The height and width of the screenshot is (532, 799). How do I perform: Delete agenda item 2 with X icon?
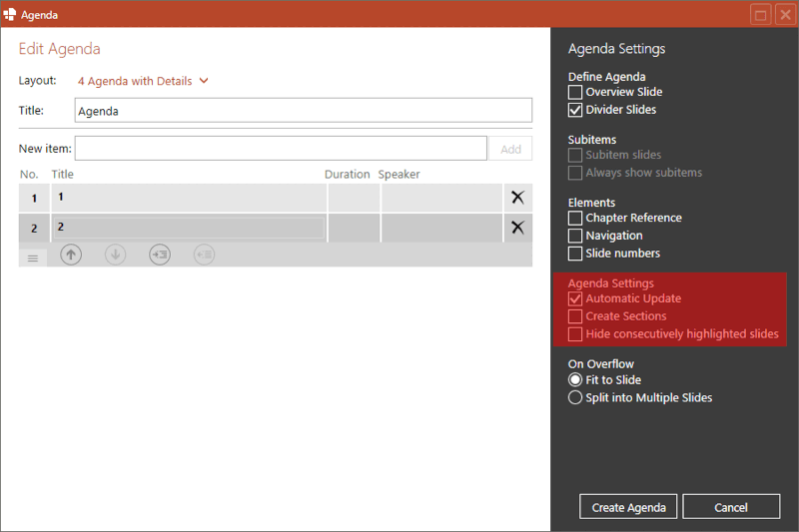click(517, 228)
